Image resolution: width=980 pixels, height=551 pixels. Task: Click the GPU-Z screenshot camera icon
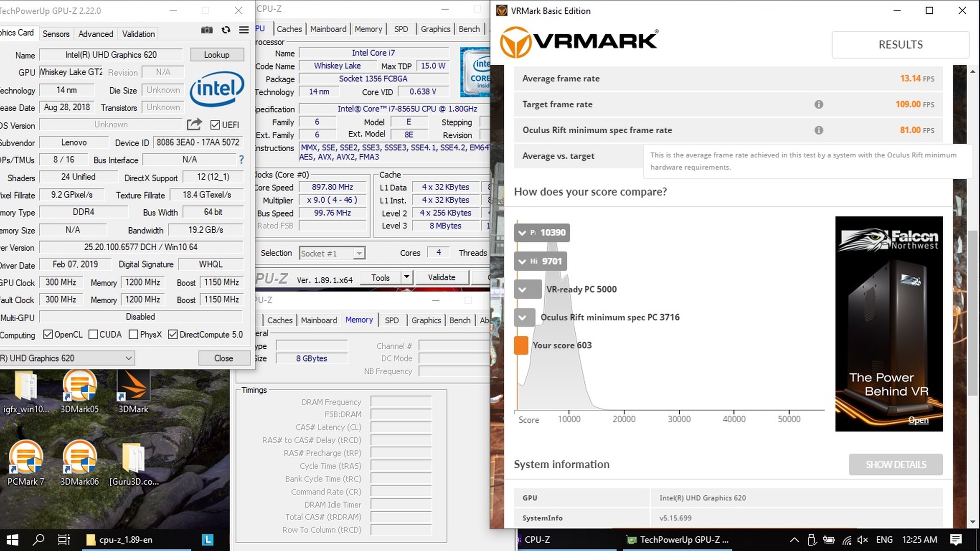point(207,30)
